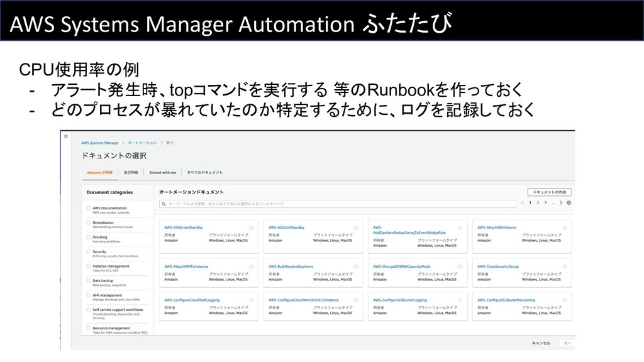
Task: Select the AWS-ChangeDDBRWCapacityMode radio button
Action: (x=460, y=266)
